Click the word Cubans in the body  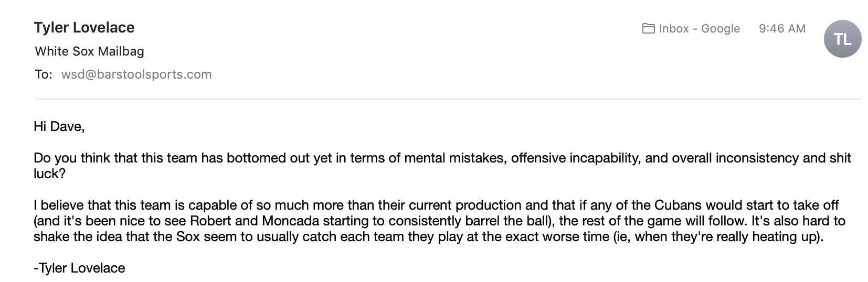pyautogui.click(x=678, y=205)
